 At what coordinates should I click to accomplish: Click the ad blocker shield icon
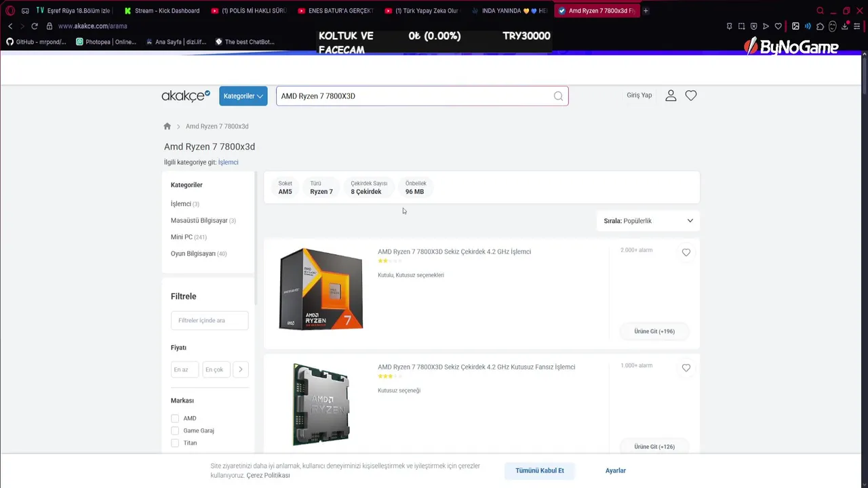753,26
